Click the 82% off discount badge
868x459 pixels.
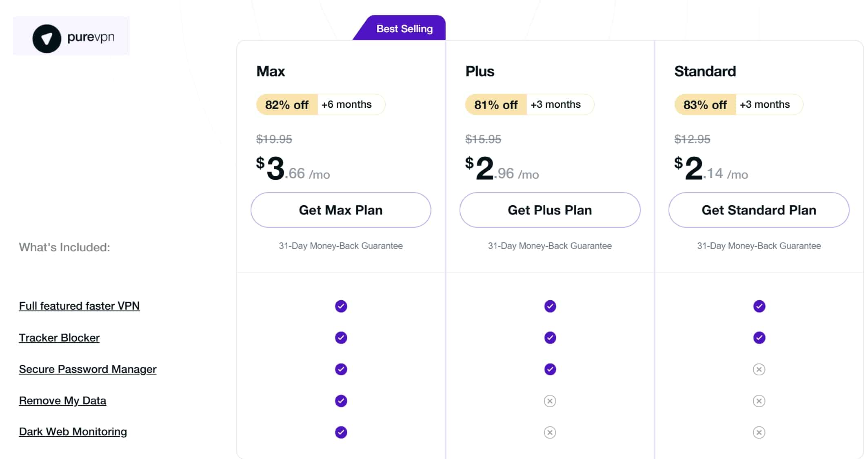pyautogui.click(x=287, y=104)
